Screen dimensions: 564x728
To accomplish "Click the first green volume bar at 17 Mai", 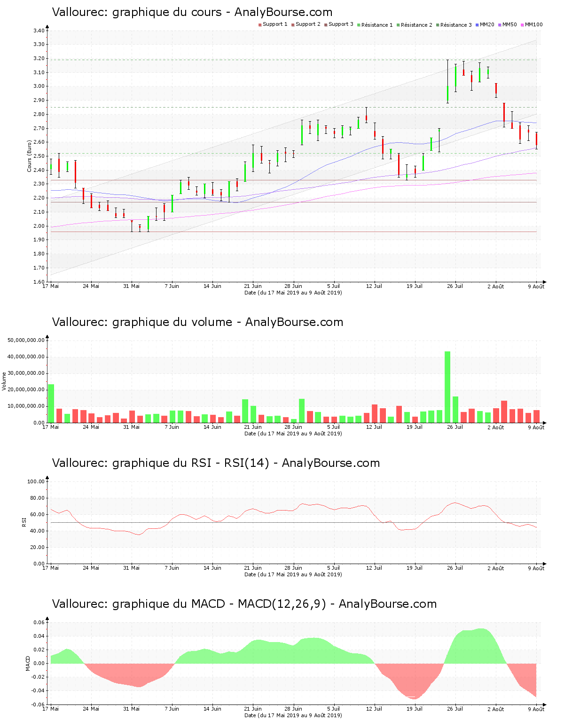I will [51, 403].
